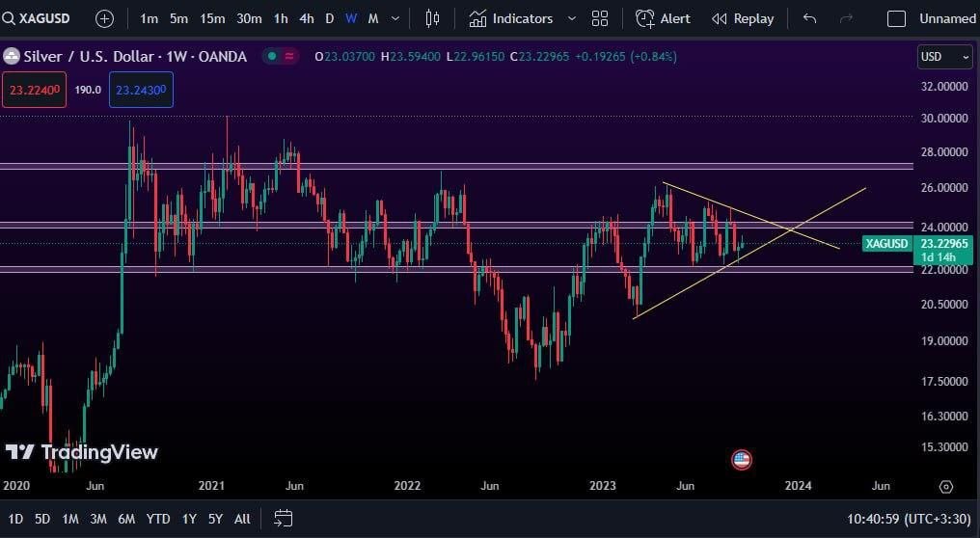
Task: Open the candlestick chart type selector
Action: [x=432, y=18]
